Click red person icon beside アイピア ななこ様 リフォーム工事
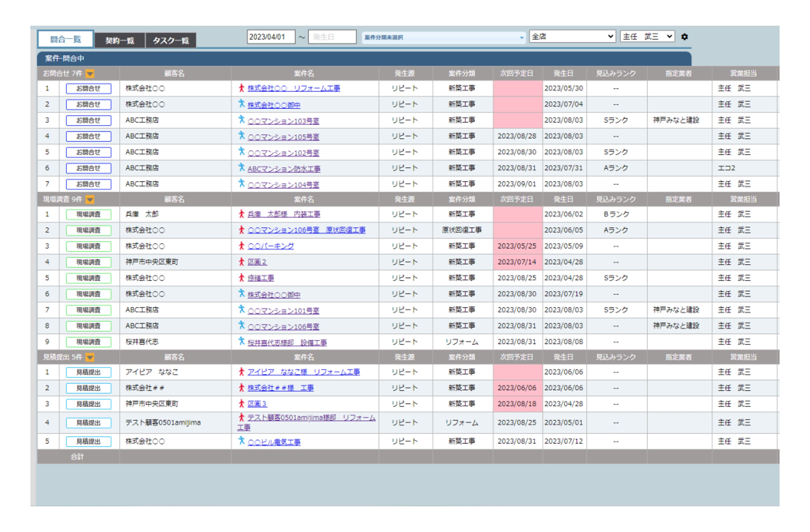810x532 pixels. tap(241, 372)
